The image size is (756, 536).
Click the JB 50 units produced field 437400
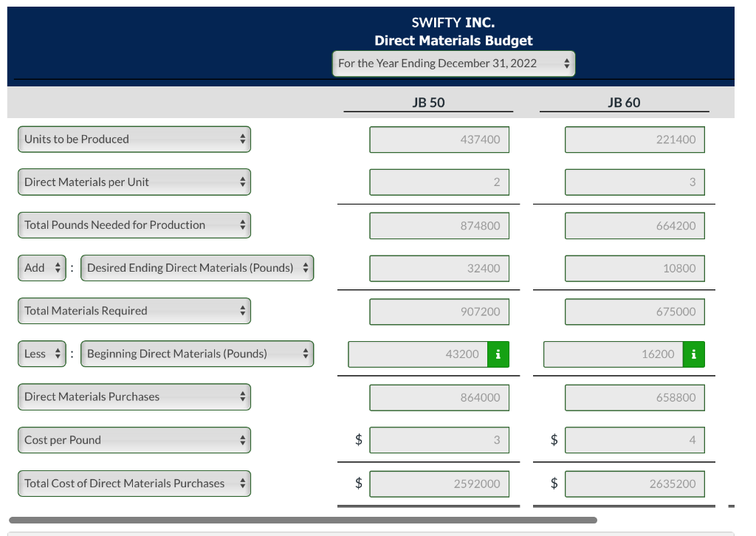(x=439, y=140)
